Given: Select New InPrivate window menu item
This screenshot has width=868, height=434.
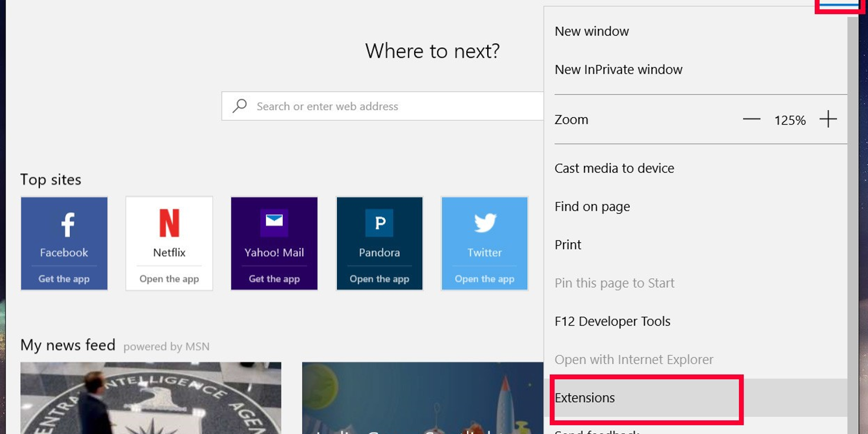Looking at the screenshot, I should coord(696,70).
